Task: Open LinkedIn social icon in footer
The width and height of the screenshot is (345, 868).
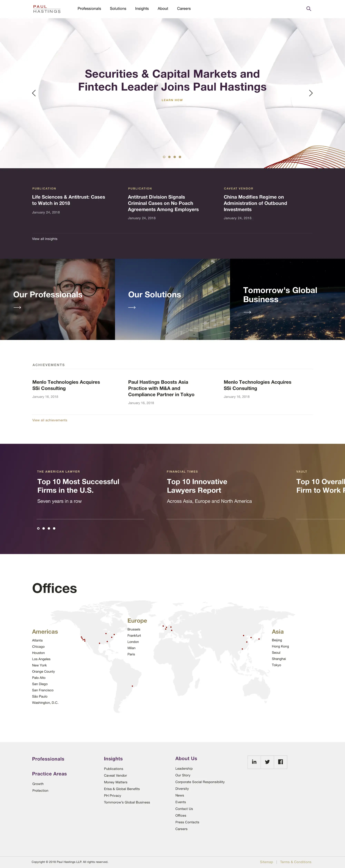Action: (254, 762)
